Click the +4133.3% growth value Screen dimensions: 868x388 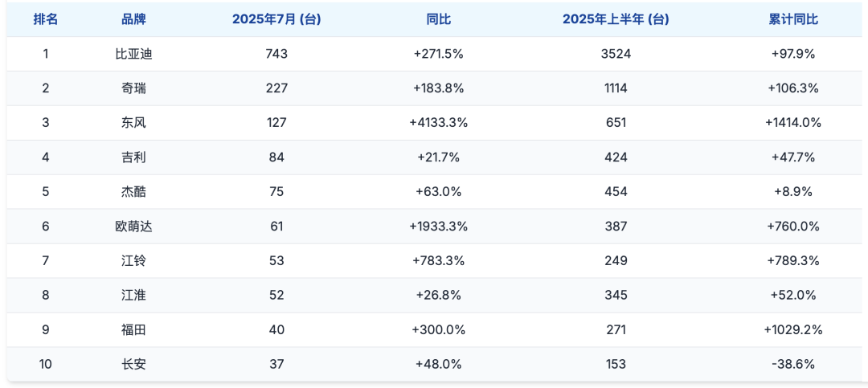[x=439, y=123]
